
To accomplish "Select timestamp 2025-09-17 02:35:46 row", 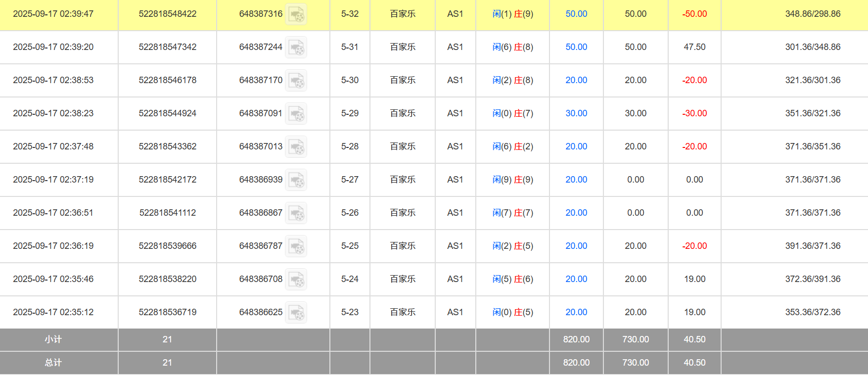I will click(53, 279).
